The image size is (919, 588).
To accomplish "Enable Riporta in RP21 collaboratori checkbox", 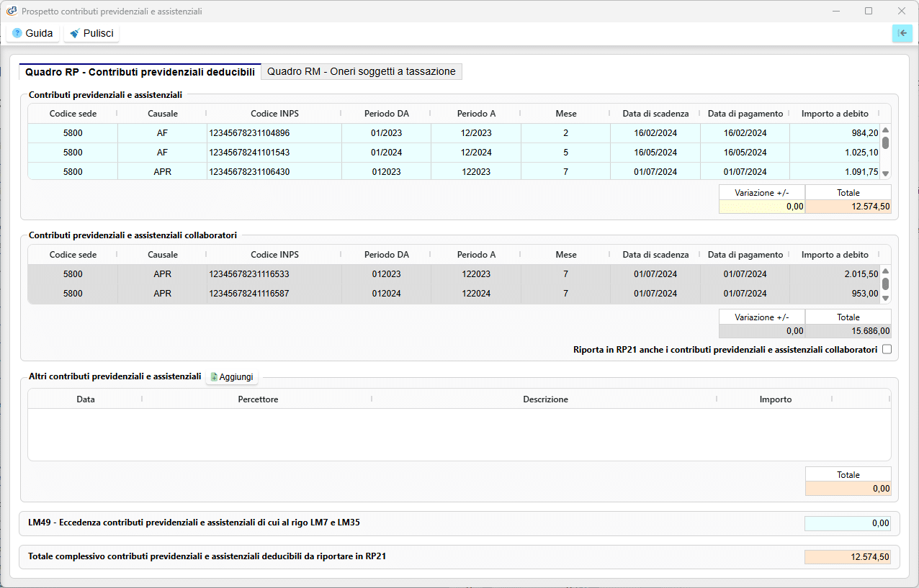I will coord(887,350).
